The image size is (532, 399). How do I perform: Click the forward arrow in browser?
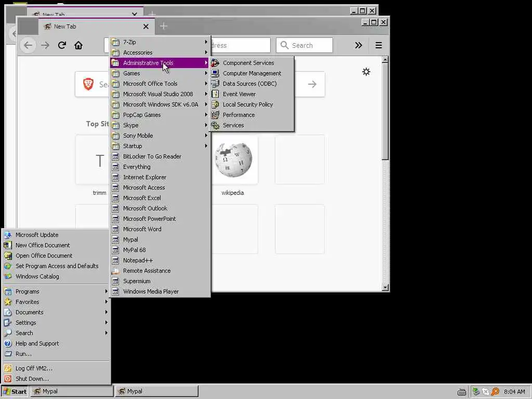point(45,45)
